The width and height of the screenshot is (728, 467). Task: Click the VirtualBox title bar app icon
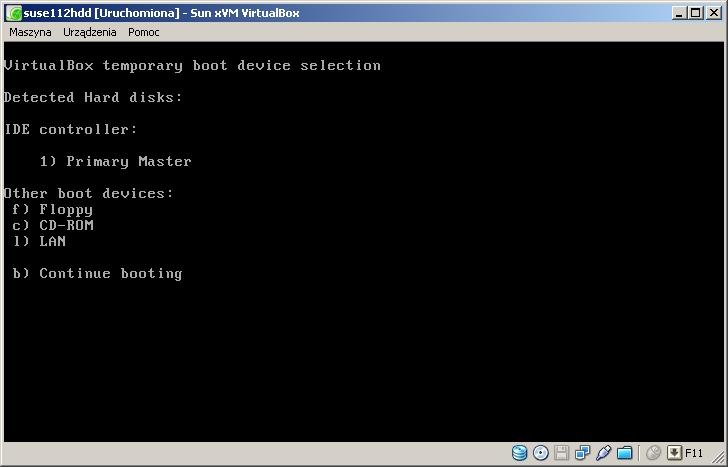(x=14, y=13)
